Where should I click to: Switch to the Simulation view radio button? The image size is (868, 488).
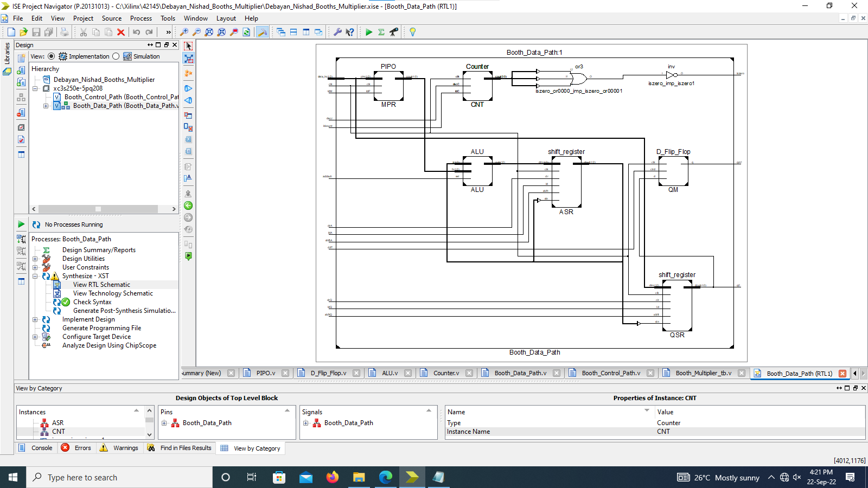pos(116,56)
